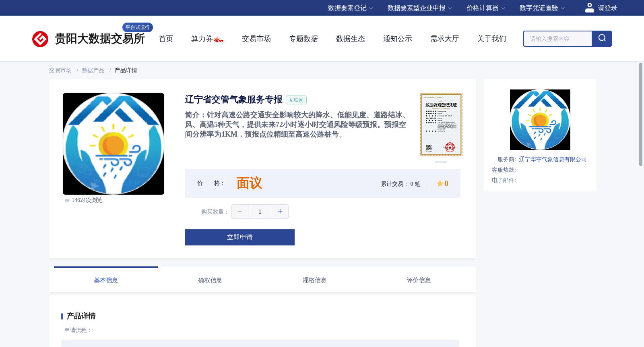The height and width of the screenshot is (347, 644).
Task: Open the 通知公示 menu item
Action: (398, 39)
